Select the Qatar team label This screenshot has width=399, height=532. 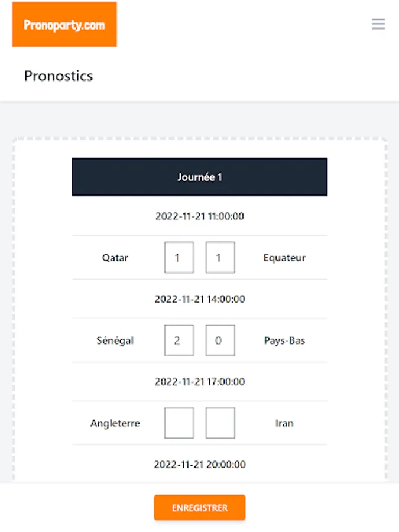click(115, 258)
